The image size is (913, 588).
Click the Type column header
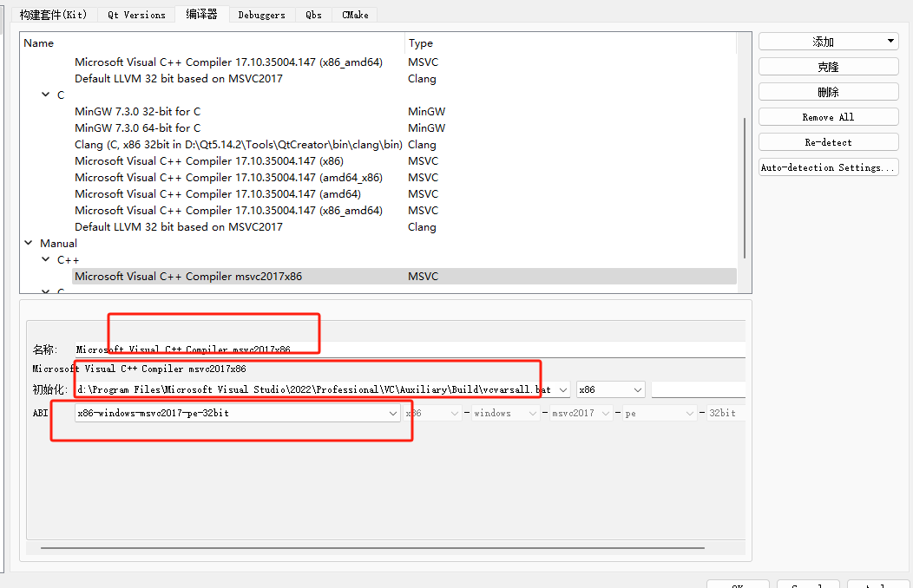[571, 43]
